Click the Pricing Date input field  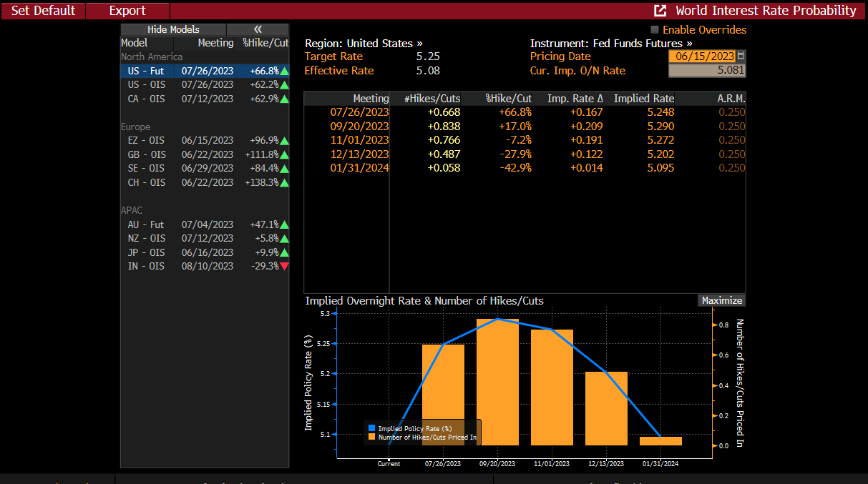[701, 56]
